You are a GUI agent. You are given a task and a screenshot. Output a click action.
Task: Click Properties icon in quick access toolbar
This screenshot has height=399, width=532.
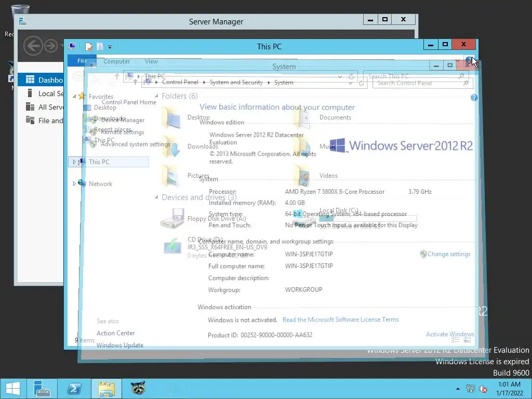click(x=89, y=46)
